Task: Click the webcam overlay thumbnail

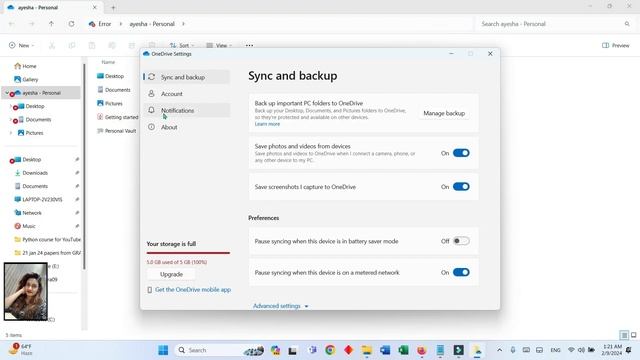Action: coord(26,291)
